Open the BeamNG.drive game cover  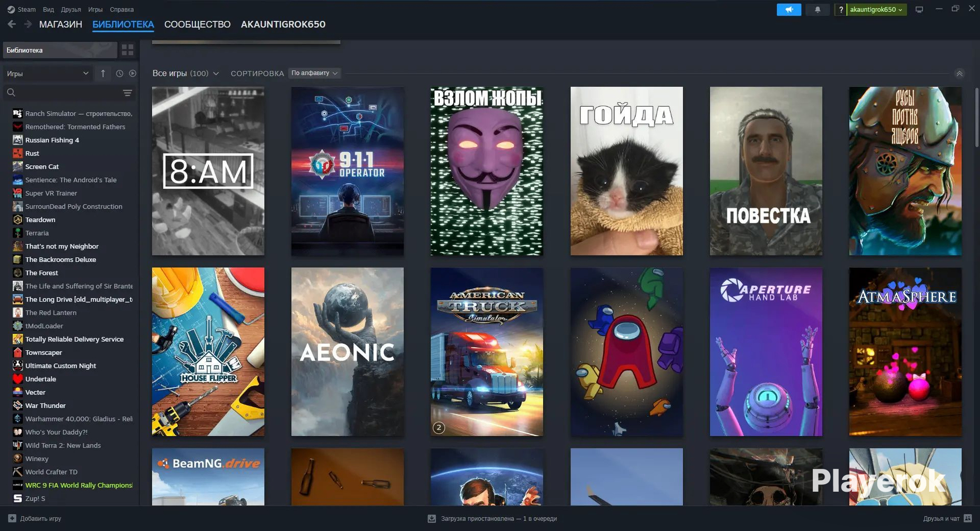click(208, 477)
